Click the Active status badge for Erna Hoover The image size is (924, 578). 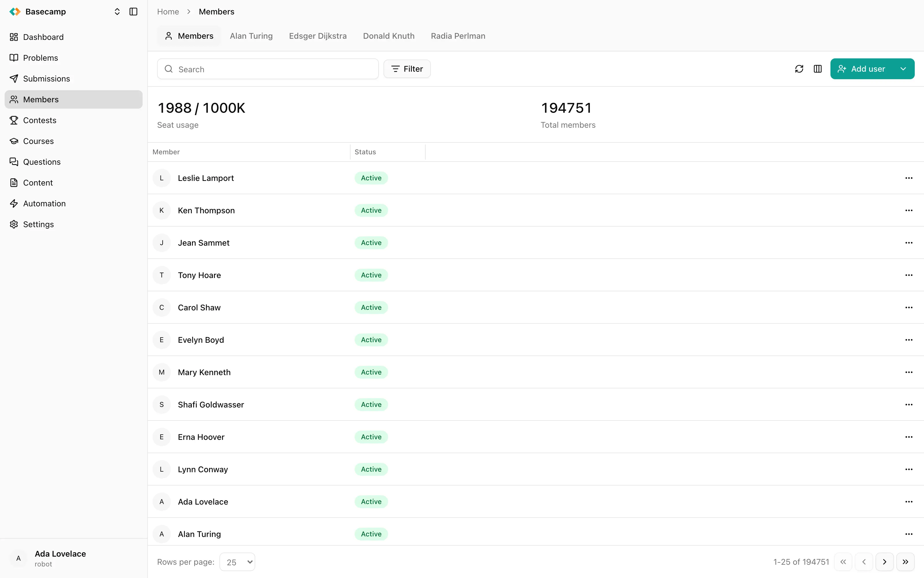point(371,437)
